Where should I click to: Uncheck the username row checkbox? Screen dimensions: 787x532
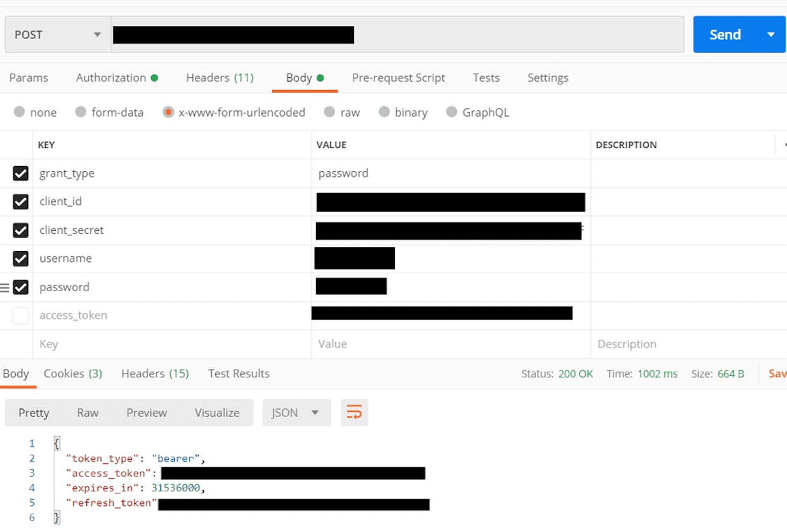click(21, 259)
